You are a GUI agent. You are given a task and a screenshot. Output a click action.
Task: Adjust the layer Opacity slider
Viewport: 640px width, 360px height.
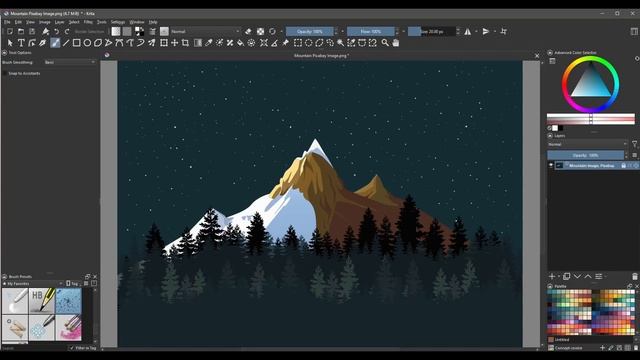click(x=585, y=155)
